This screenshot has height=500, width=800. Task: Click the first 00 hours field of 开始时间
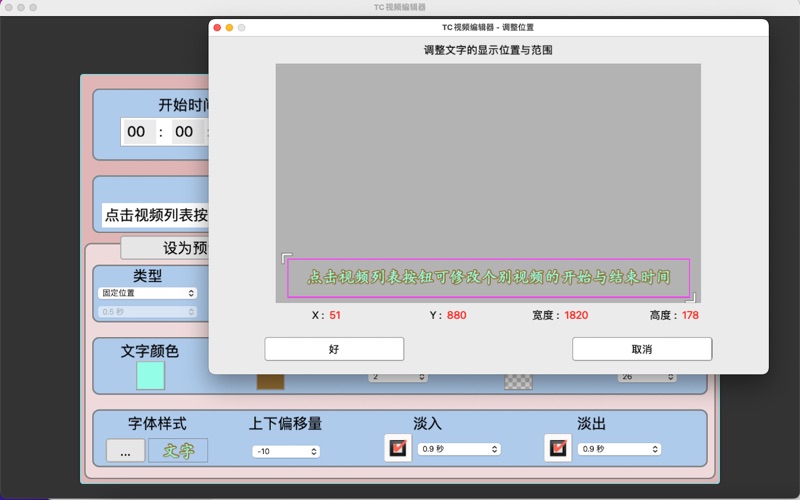(x=137, y=132)
